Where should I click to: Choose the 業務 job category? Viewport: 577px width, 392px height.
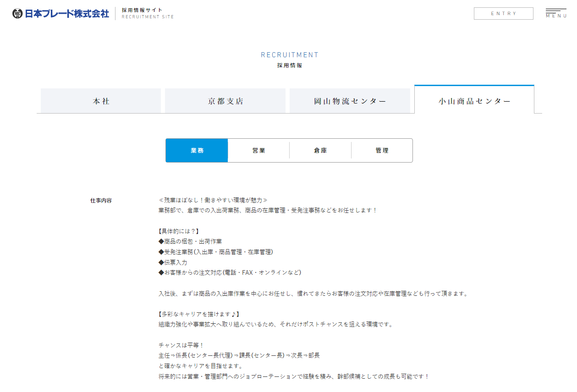(x=197, y=151)
